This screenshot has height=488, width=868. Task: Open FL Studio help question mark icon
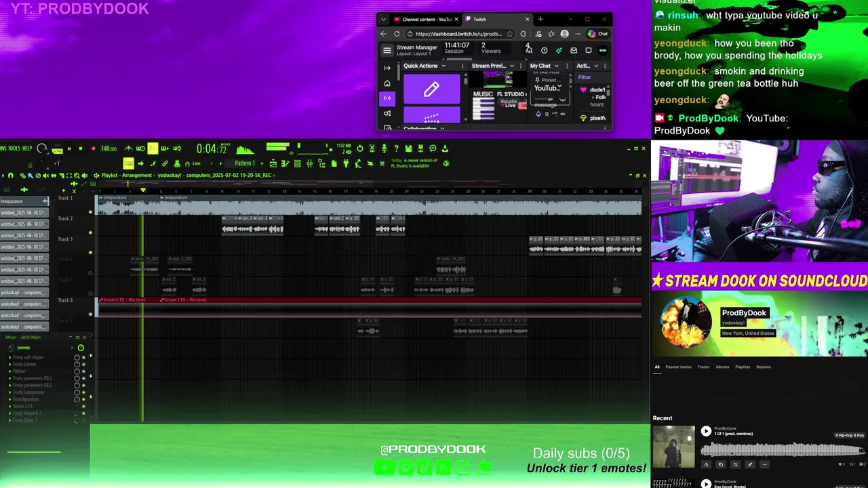tap(396, 148)
